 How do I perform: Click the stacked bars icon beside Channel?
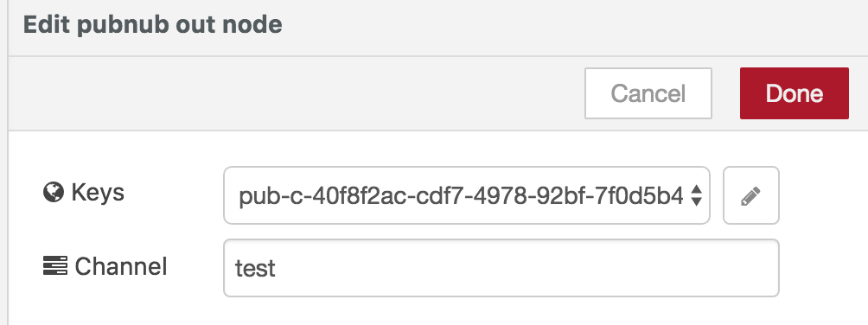click(x=54, y=265)
